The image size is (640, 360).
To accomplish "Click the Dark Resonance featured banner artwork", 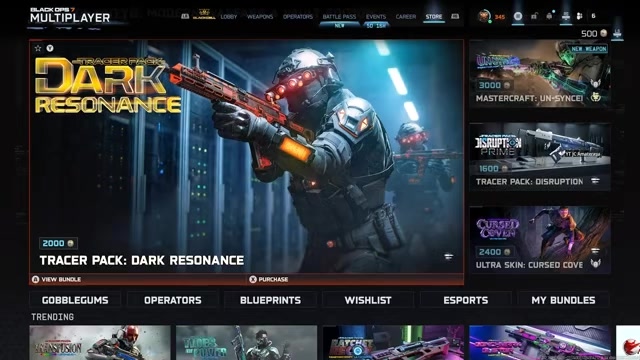I will point(247,156).
